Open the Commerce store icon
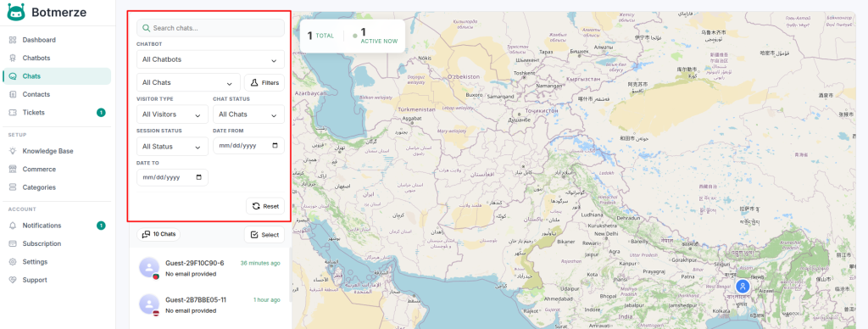The width and height of the screenshot is (868, 329). tap(13, 170)
